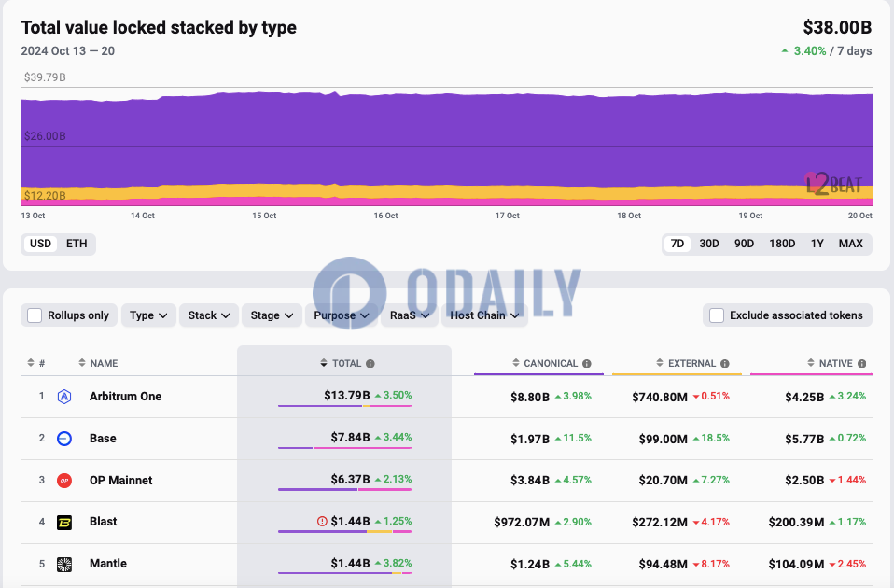Screen dimensions: 894x588
Task: Select the 180D time range
Action: coord(782,244)
